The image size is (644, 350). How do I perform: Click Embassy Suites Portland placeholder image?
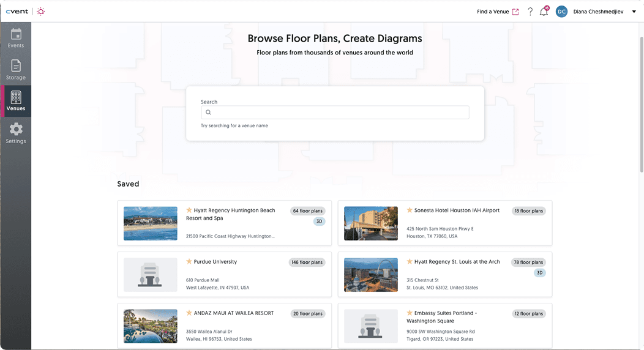(x=371, y=326)
